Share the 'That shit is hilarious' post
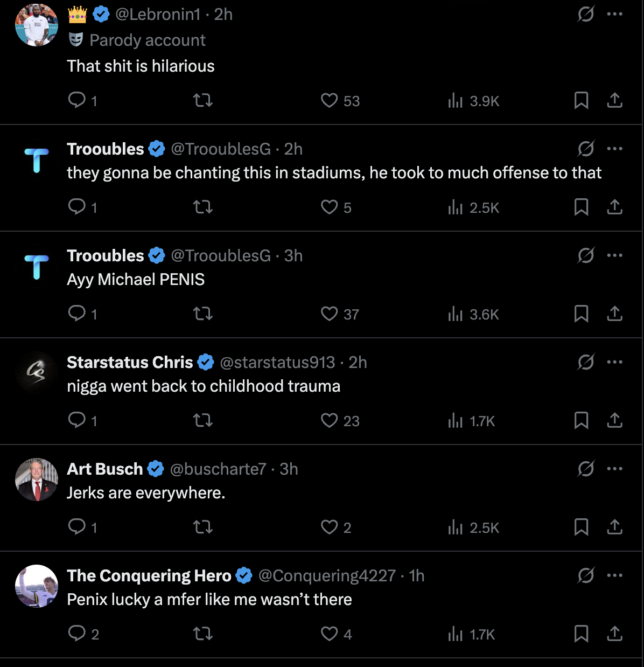The height and width of the screenshot is (667, 644). [614, 100]
